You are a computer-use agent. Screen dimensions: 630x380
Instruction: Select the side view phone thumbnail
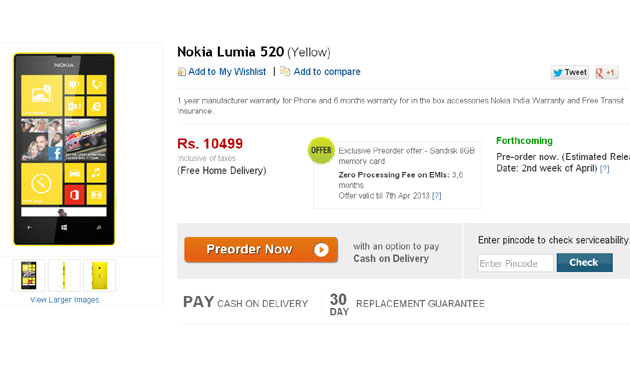pos(64,275)
